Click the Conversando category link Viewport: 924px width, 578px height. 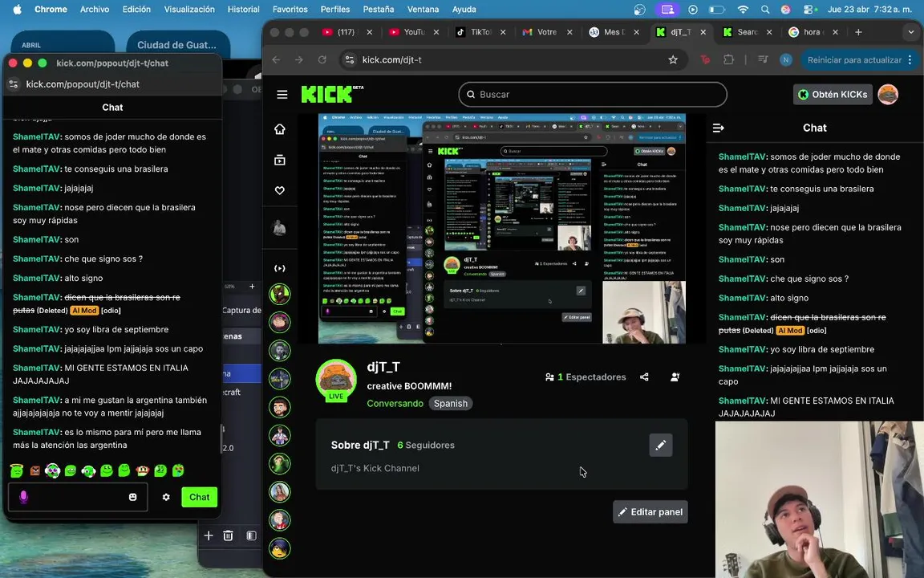[395, 404]
